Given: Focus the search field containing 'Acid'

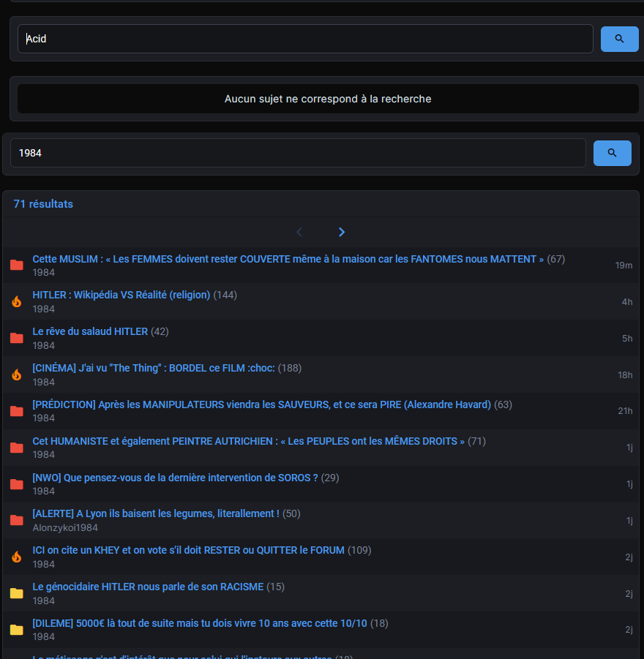Looking at the screenshot, I should (304, 39).
